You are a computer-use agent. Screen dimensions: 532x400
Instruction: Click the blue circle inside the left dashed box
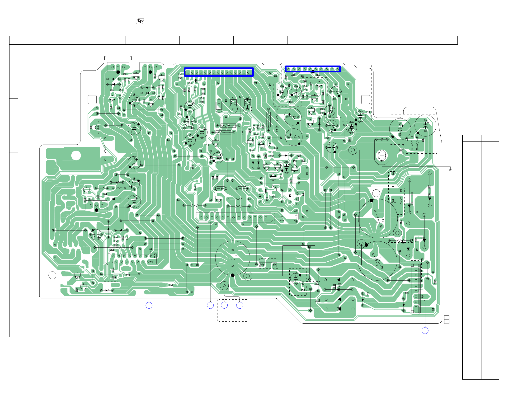point(224,306)
